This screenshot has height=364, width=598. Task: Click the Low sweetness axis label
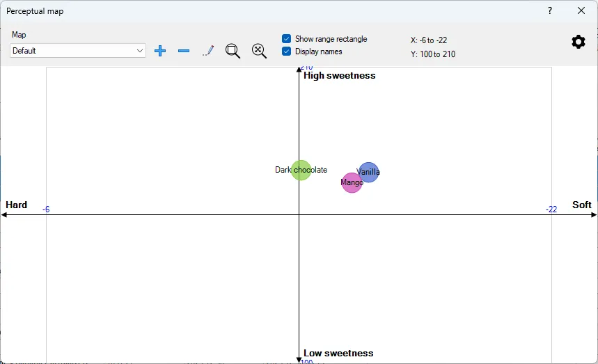click(338, 354)
